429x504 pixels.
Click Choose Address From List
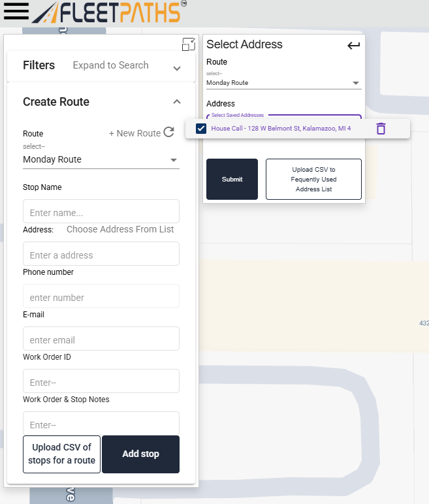(120, 229)
